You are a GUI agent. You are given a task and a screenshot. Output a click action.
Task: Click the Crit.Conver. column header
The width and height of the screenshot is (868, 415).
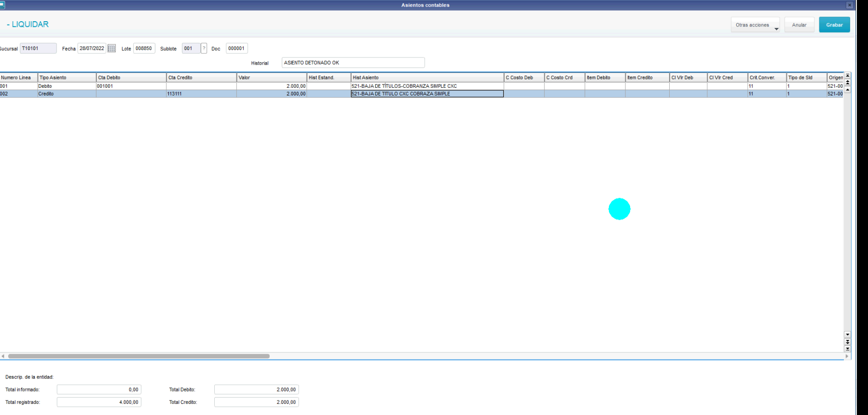coord(767,78)
